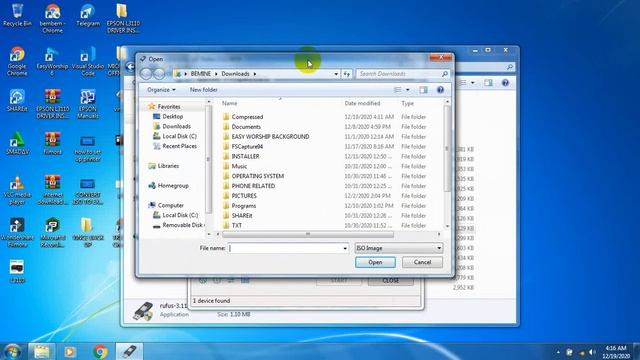Click New folder in the toolbar
The image size is (640, 360).
tap(203, 90)
